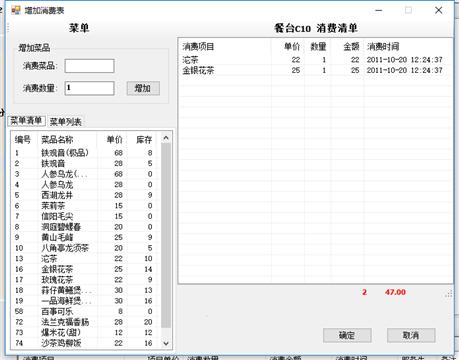Close the 增加消费表 window
Screen dimensions: 459x360
(x=439, y=10)
